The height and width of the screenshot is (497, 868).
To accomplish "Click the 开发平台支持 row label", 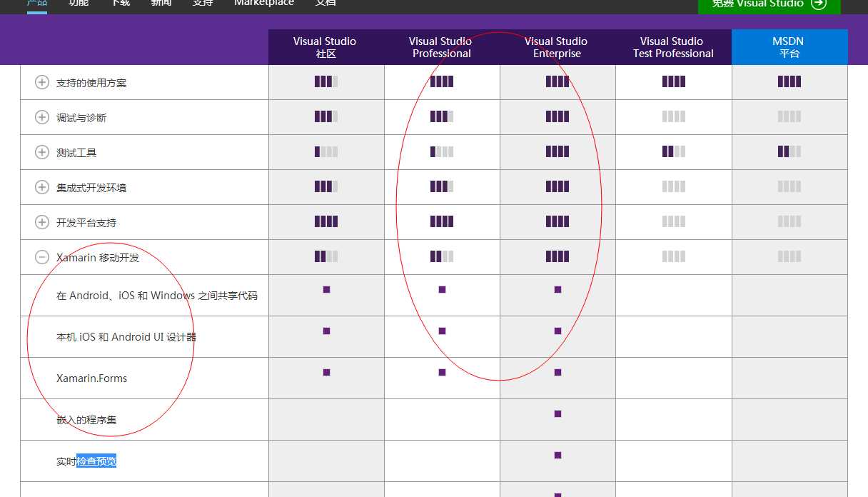I will [86, 223].
